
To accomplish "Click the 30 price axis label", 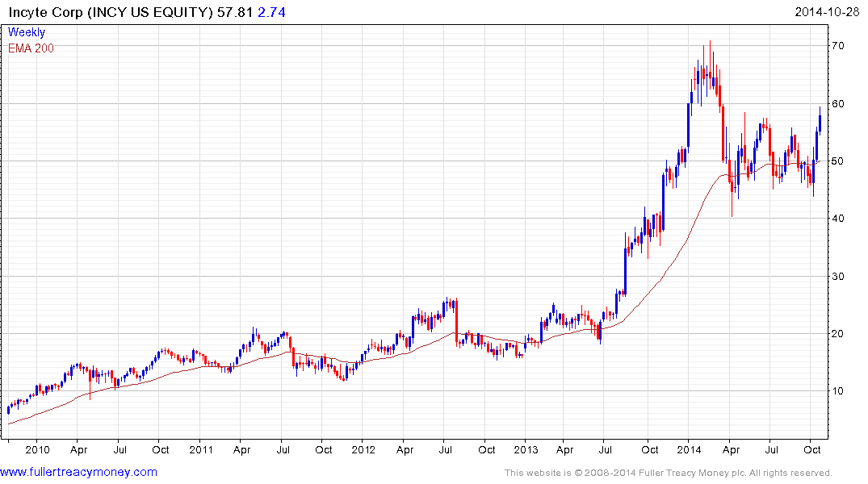I will coord(837,276).
